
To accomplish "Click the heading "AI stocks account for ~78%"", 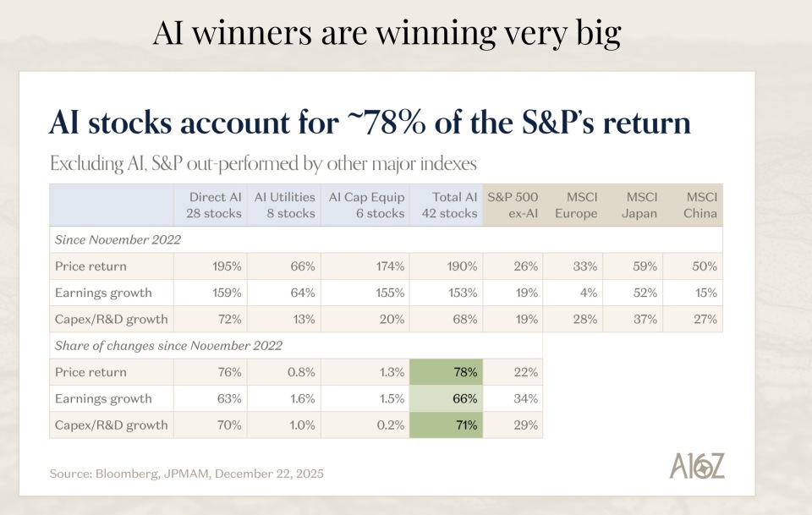I will [370, 123].
